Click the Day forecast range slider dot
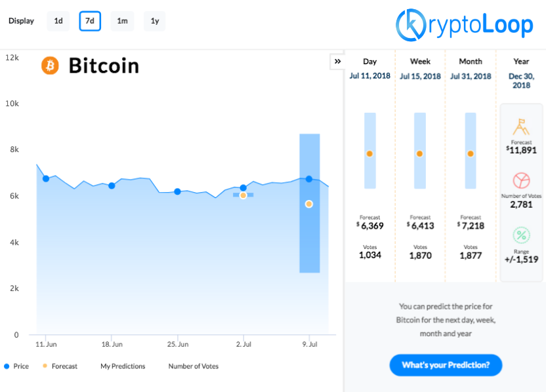Screen dimensions: 546x392 click(369, 153)
